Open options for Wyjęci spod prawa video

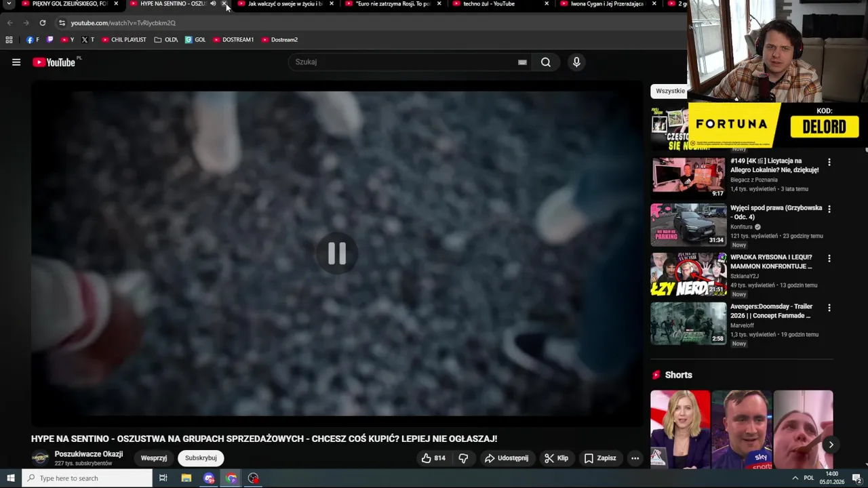click(x=829, y=209)
